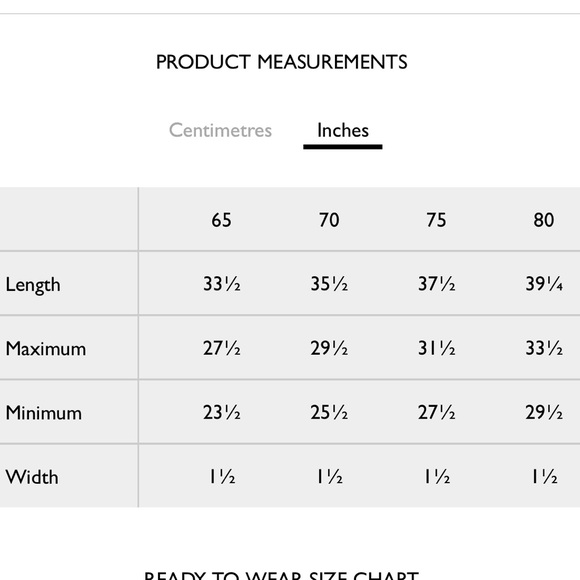
Task: Click the 39¼ length value for size 80
Action: (x=544, y=284)
